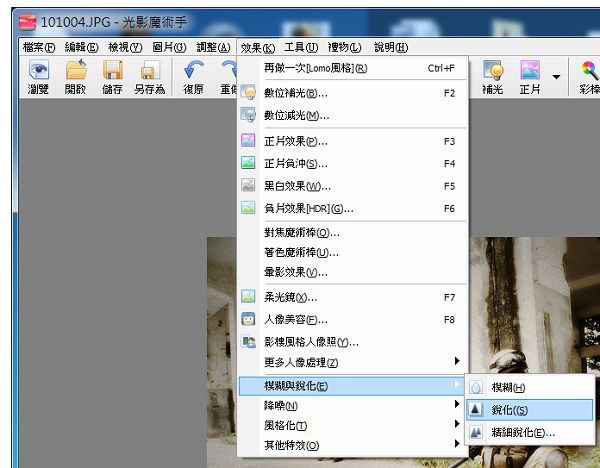This screenshot has width=600, height=468.
Task: Expand the 模糊與銳化 submenu arrow
Action: [x=457, y=384]
